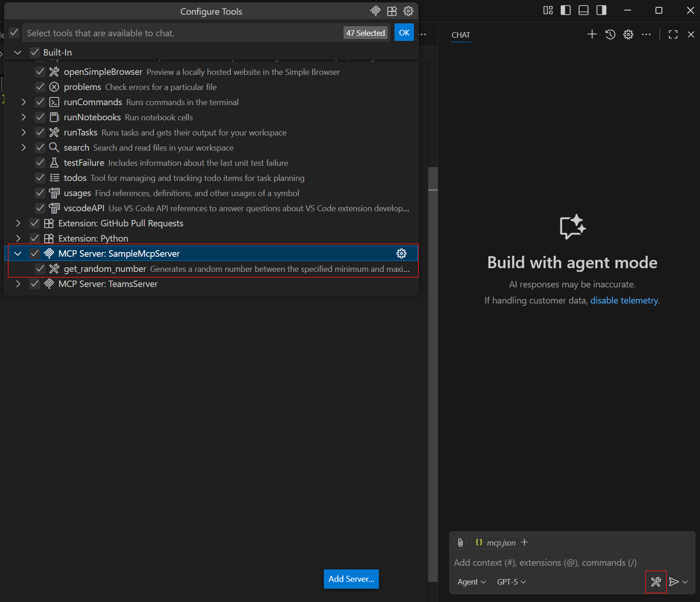Toggle the testFailure tool checkbox

pyautogui.click(x=40, y=163)
